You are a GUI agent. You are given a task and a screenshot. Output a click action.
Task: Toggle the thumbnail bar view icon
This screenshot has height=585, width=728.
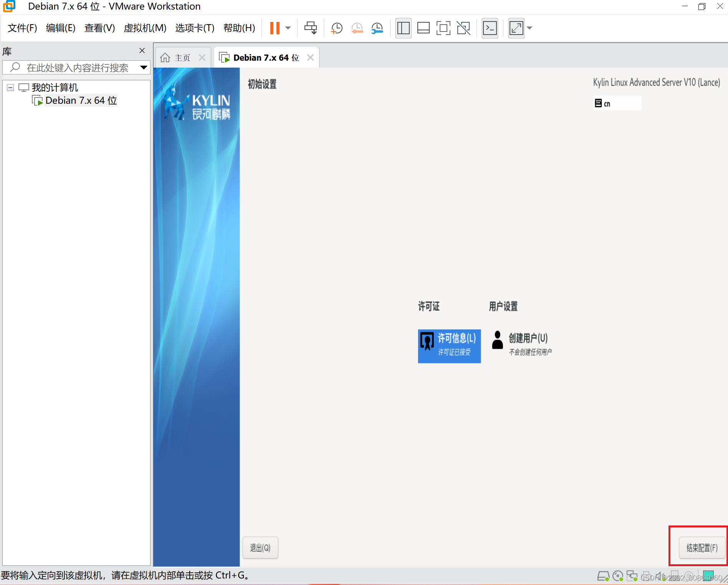pos(423,28)
